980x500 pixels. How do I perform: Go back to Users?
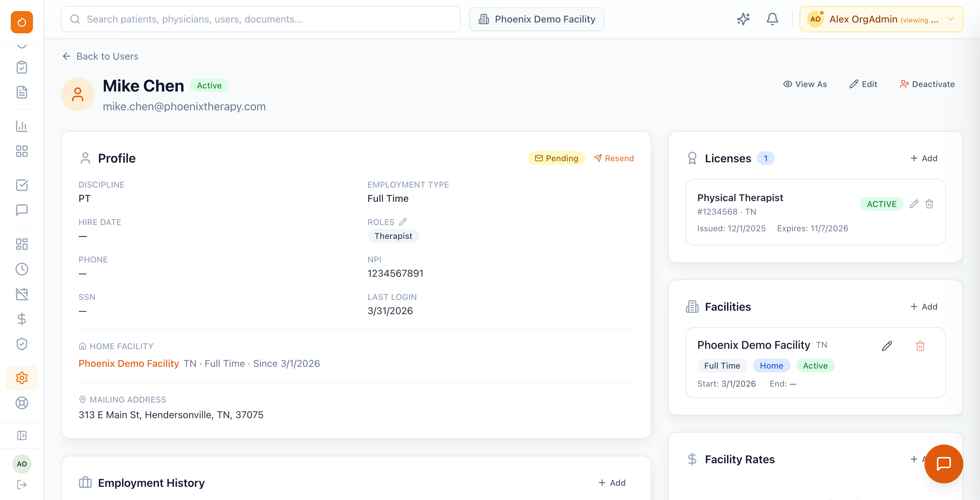click(100, 56)
